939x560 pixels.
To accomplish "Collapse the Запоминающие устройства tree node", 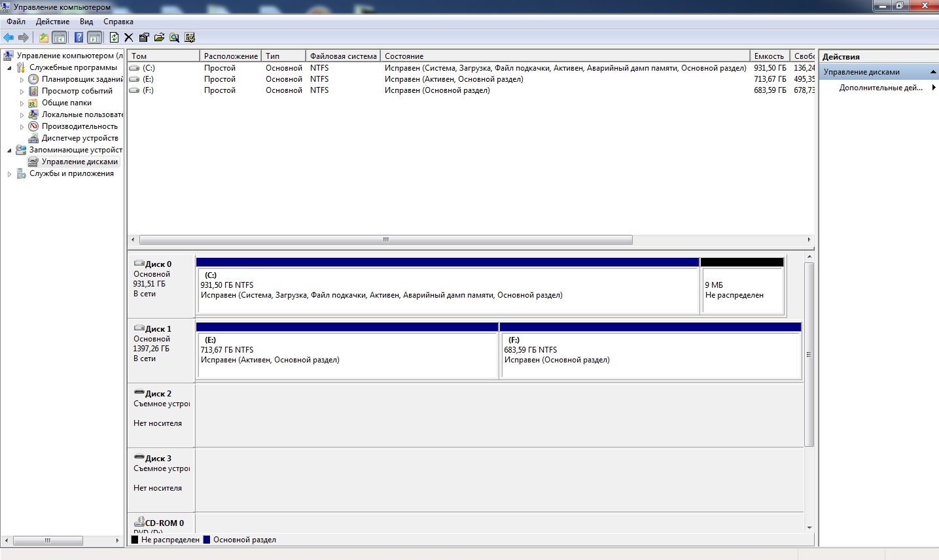I will (x=9, y=150).
